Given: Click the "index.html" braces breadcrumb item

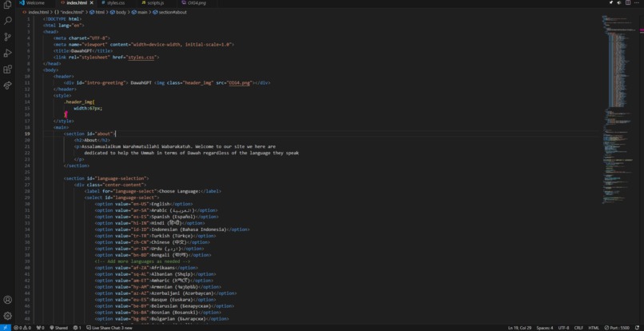Looking at the screenshot, I should (x=69, y=12).
